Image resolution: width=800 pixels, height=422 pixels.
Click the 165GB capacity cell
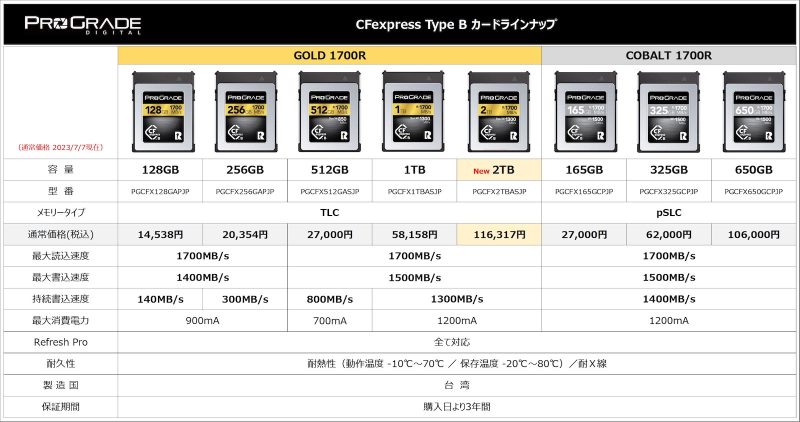tap(584, 170)
